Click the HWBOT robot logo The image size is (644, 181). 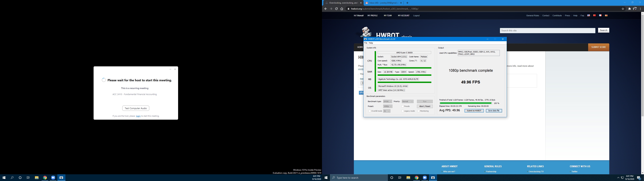366,32
